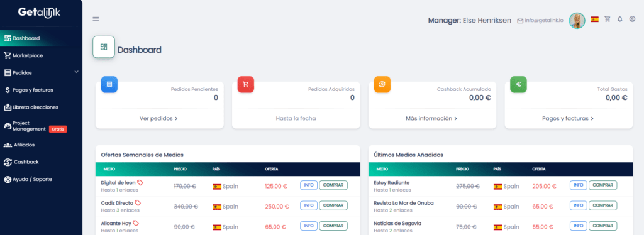644x235 pixels.
Task: Open Ayuda / Soporte in the sidebar
Action: pyautogui.click(x=41, y=179)
